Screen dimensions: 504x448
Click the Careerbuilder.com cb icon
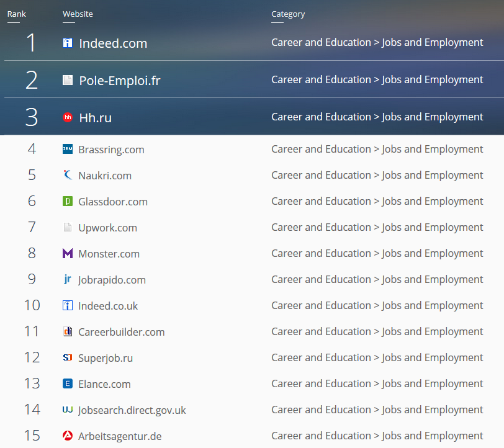point(68,331)
